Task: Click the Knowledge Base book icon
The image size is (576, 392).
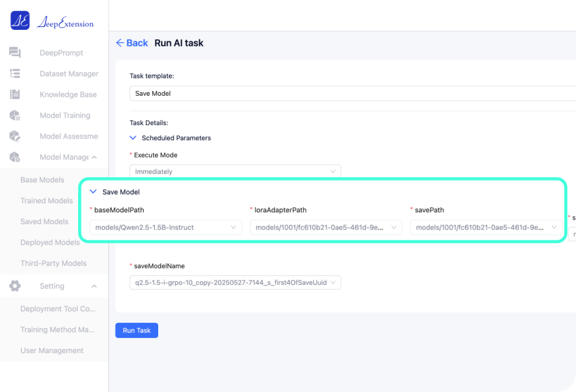Action: [15, 95]
